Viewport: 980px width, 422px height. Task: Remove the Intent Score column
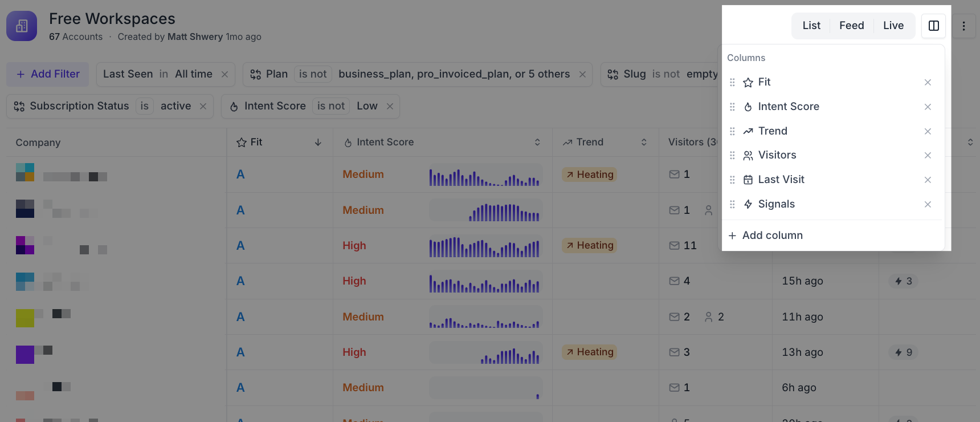[x=928, y=107]
